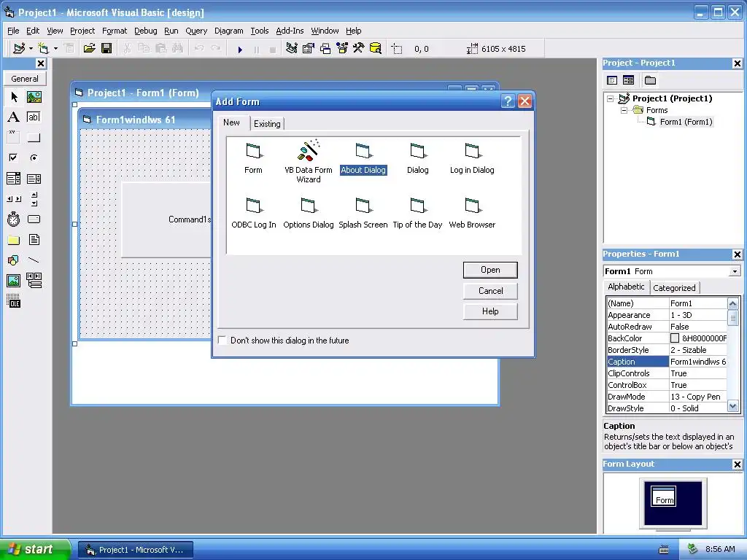The height and width of the screenshot is (560, 747).
Task: Select the Timer tool in toolbox
Action: click(x=14, y=219)
